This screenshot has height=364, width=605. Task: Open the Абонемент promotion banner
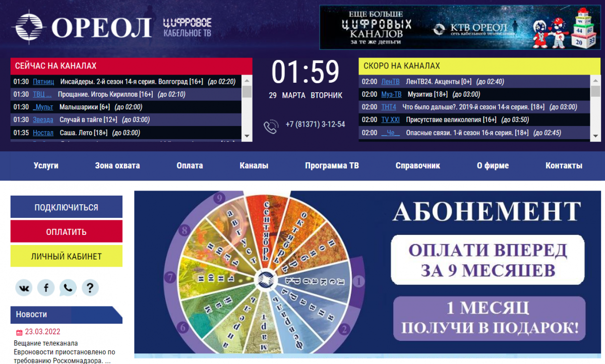click(368, 272)
